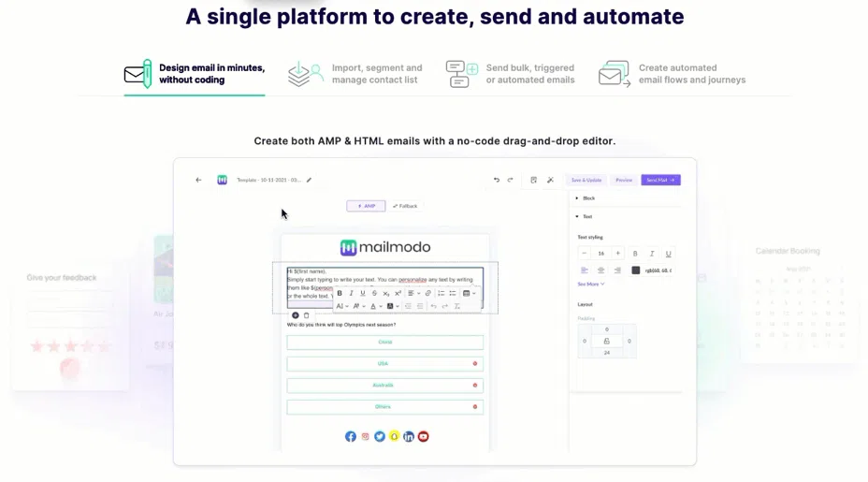Click the Preview button
868x482 pixels.
click(624, 180)
